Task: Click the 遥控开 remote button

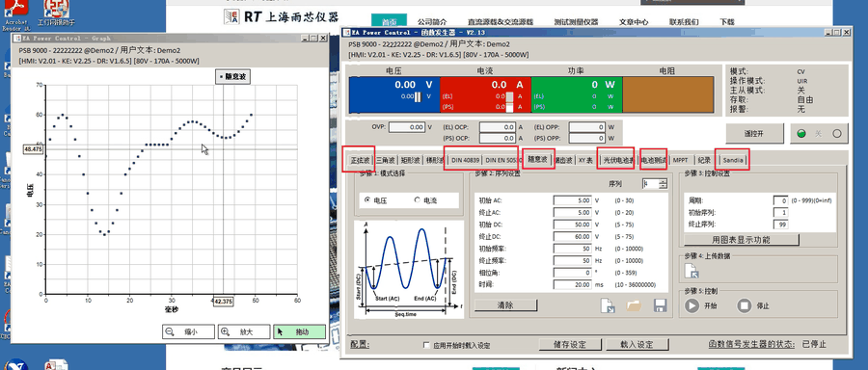Action: tap(754, 133)
